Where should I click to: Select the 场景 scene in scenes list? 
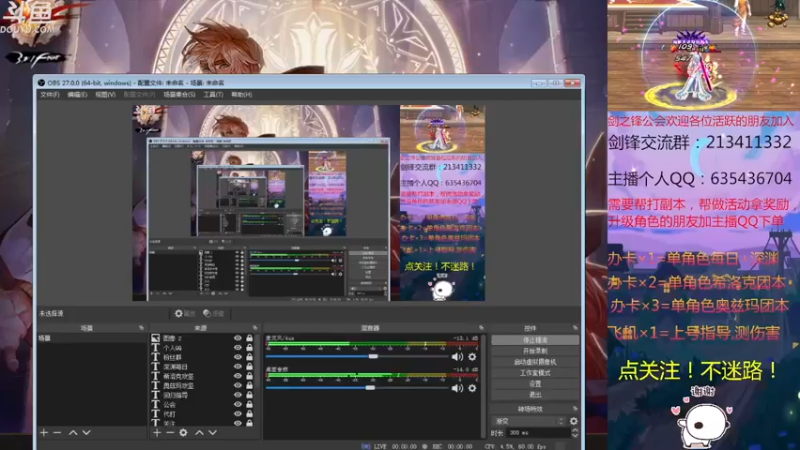(x=92, y=338)
